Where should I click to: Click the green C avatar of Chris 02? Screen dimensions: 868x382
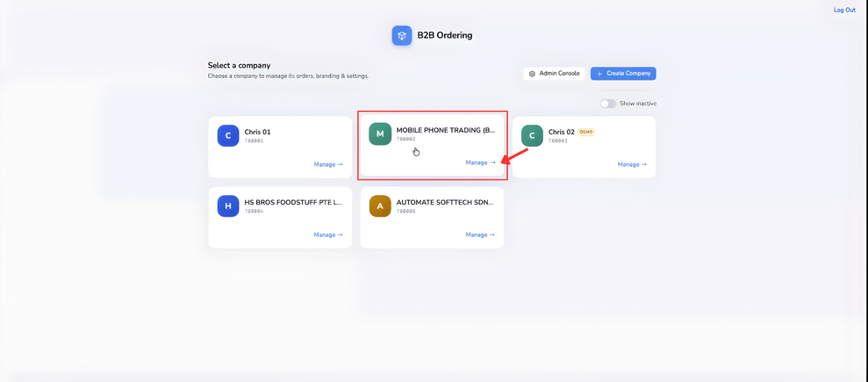(532, 135)
